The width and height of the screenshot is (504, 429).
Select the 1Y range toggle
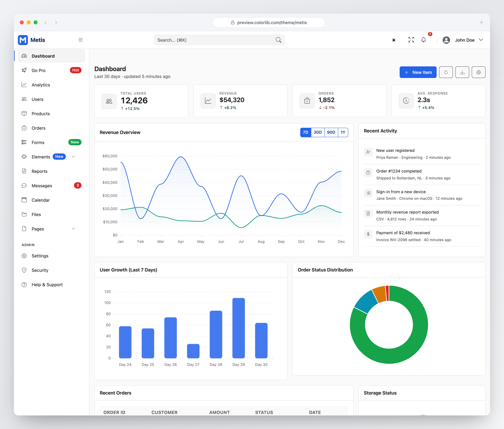click(343, 132)
